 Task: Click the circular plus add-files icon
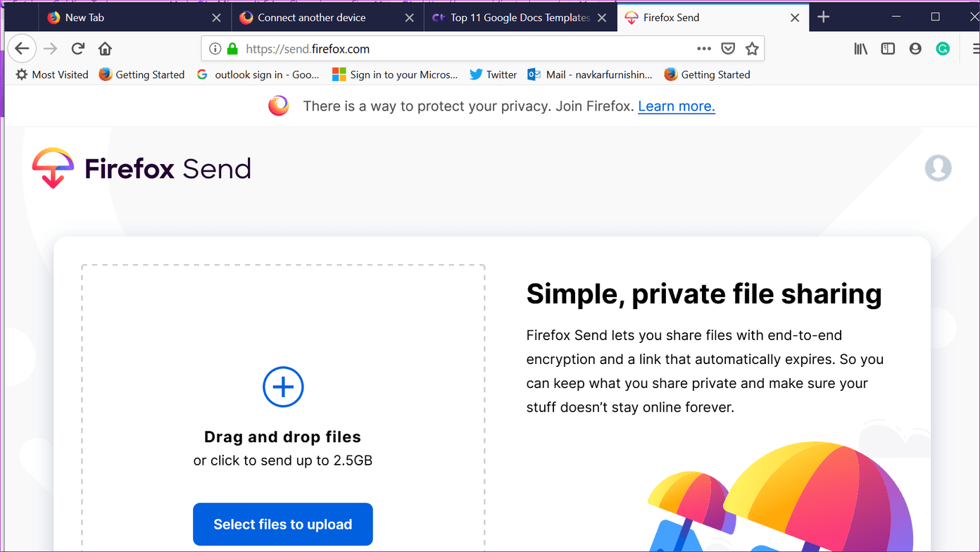tap(283, 387)
